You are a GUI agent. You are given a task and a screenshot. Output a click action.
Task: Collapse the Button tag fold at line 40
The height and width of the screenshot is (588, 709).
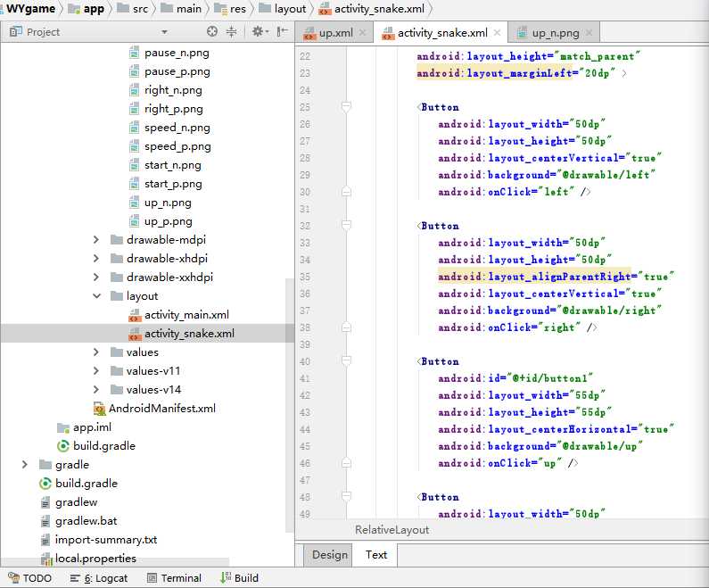point(346,361)
